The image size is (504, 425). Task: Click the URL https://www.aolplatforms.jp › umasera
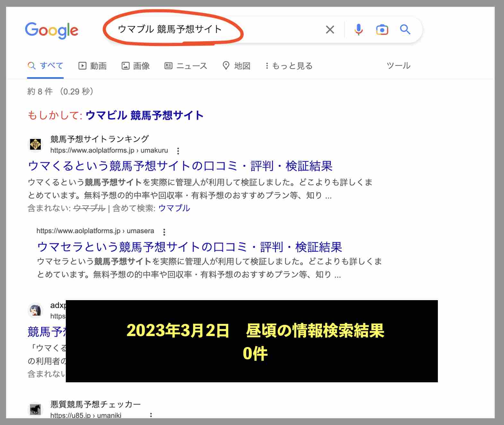(x=95, y=231)
